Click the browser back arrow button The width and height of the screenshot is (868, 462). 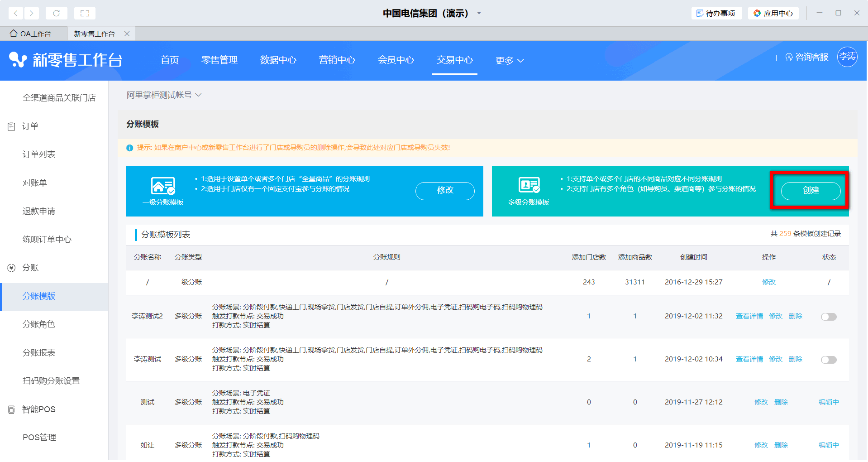point(16,13)
